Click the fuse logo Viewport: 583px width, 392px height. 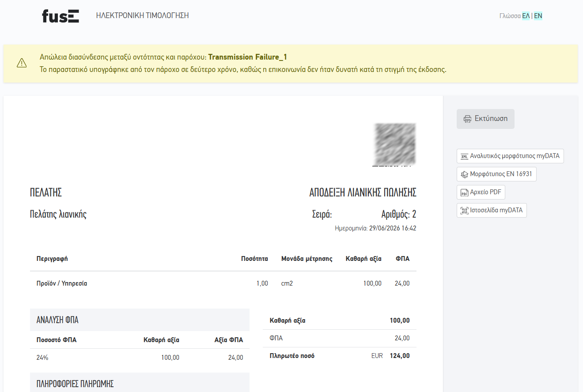[x=61, y=16]
